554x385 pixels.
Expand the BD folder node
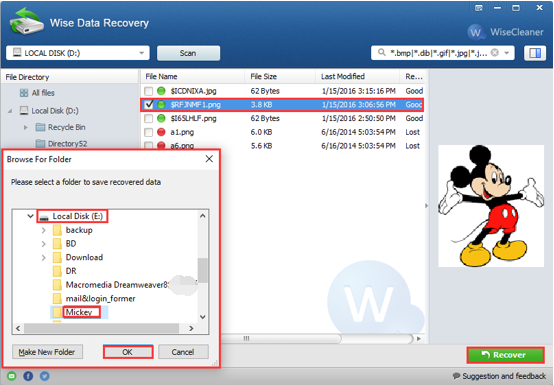pos(43,244)
